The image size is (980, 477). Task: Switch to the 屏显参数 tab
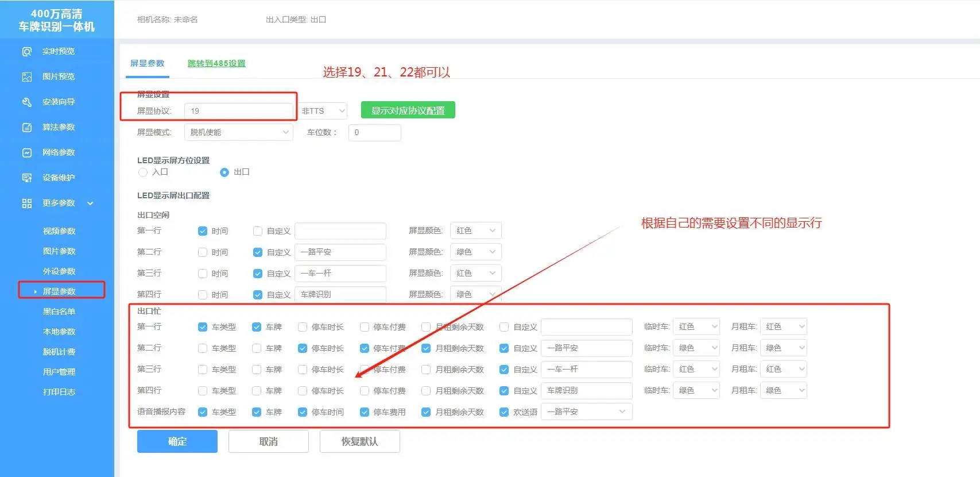[148, 63]
